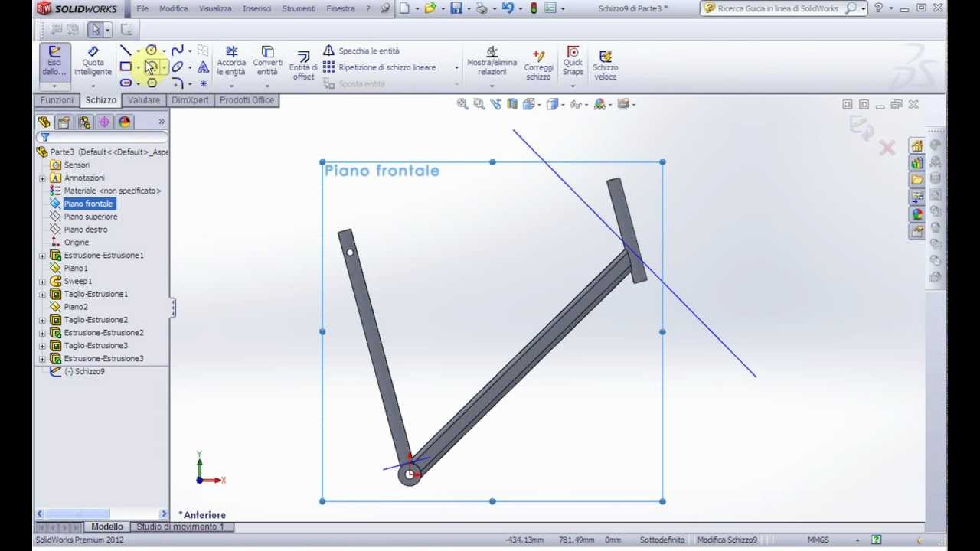Click the Esci dallo schizzo button
Screen dimensions: 980x551
click(x=54, y=62)
